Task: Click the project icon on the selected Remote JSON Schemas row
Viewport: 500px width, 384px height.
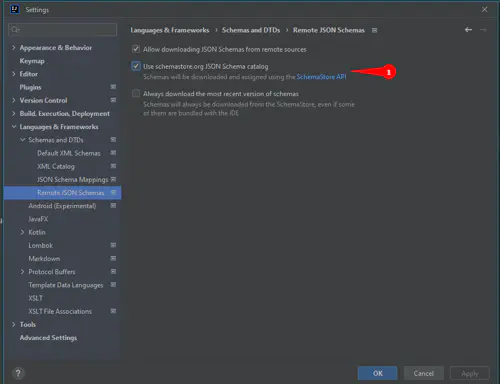Action: pos(113,192)
